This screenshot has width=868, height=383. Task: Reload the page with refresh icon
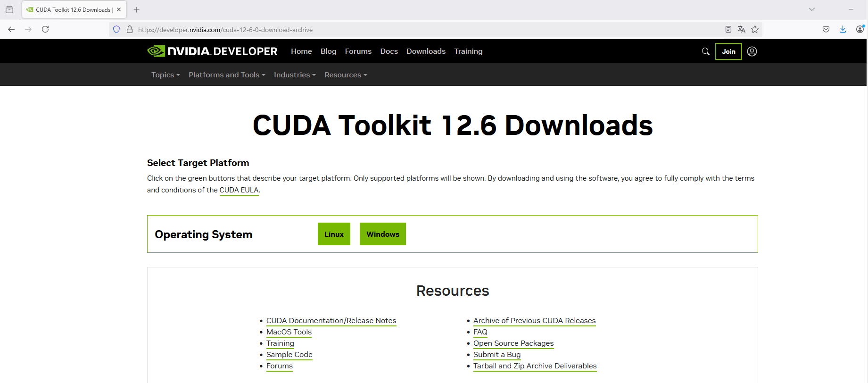(x=45, y=29)
